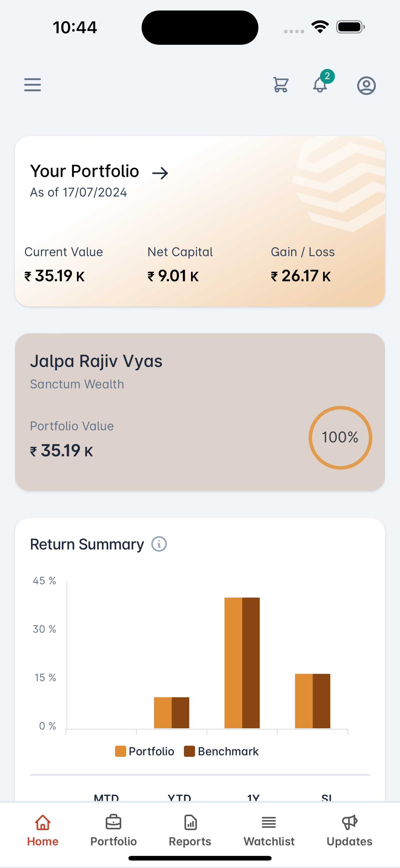
Task: Toggle the Benchmark legend series
Action: click(x=221, y=751)
